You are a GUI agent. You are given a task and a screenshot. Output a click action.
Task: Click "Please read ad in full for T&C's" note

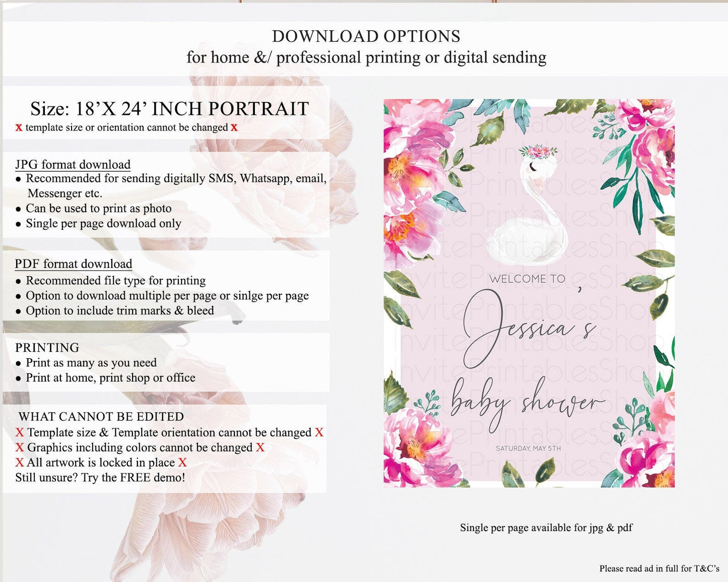[x=659, y=568]
